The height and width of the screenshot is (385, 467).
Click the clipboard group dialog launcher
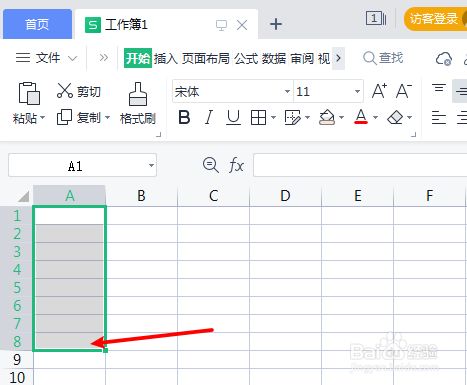tap(159, 134)
